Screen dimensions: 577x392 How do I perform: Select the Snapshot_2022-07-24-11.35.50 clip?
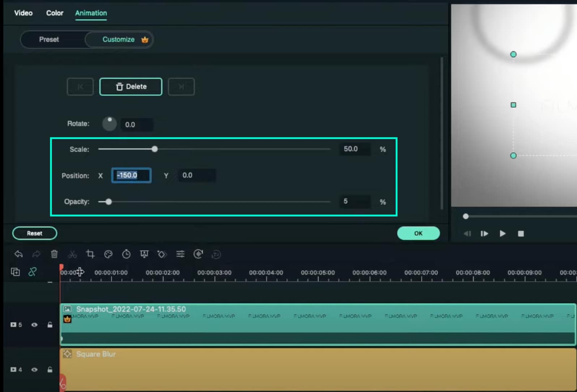(x=318, y=324)
